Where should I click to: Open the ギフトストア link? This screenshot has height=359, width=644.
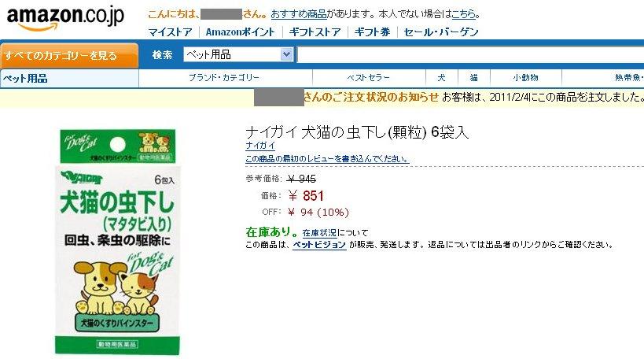tap(315, 32)
